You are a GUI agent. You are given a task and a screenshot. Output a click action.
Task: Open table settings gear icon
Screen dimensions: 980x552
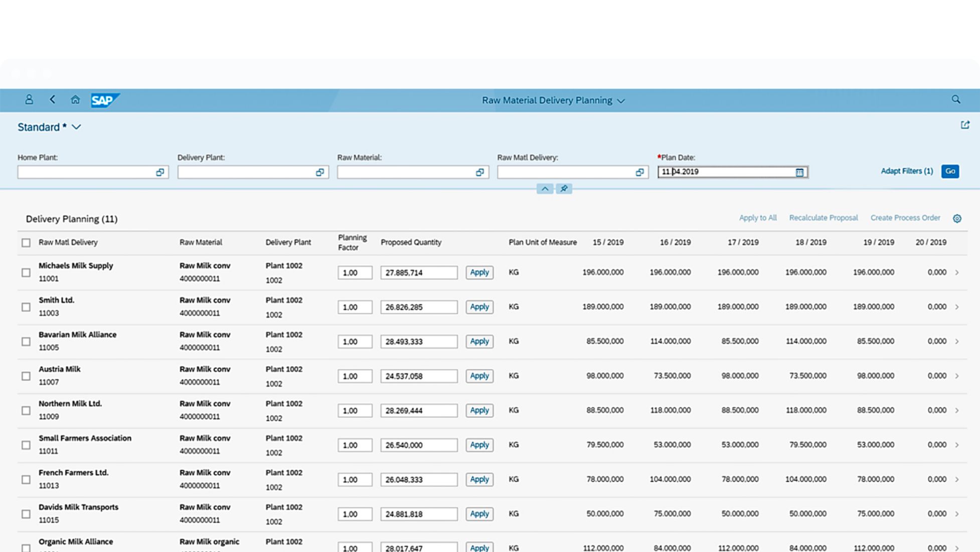(x=957, y=218)
